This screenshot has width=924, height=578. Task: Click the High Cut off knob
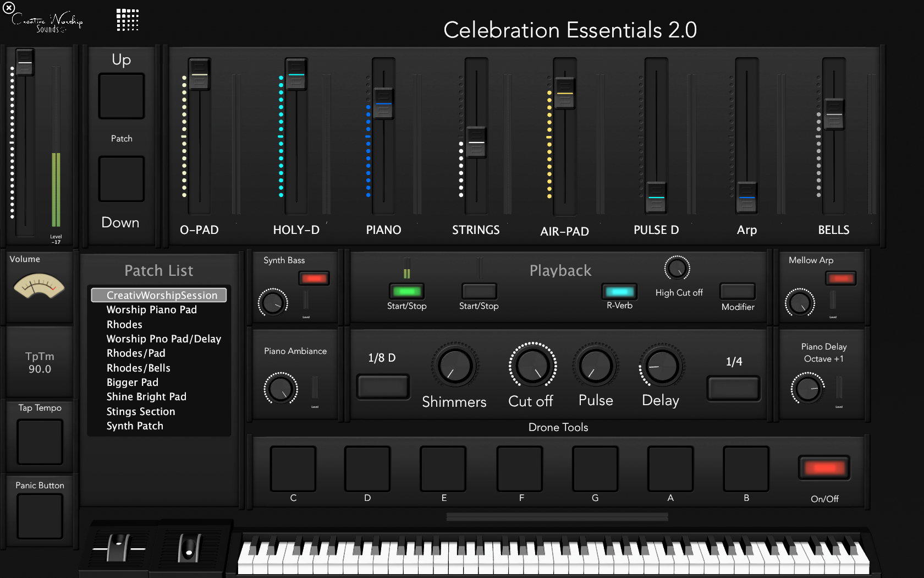[677, 269]
